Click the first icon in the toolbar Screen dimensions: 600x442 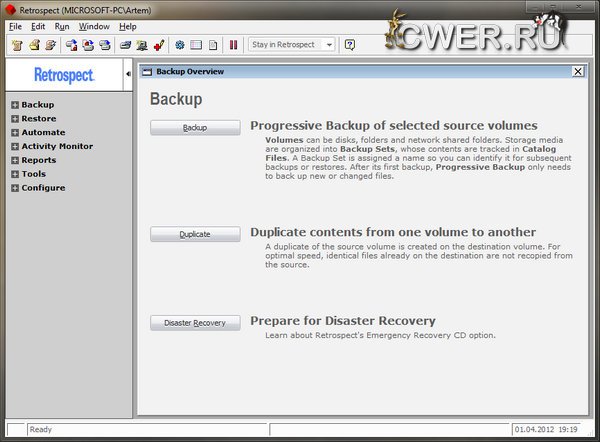pyautogui.click(x=17, y=45)
